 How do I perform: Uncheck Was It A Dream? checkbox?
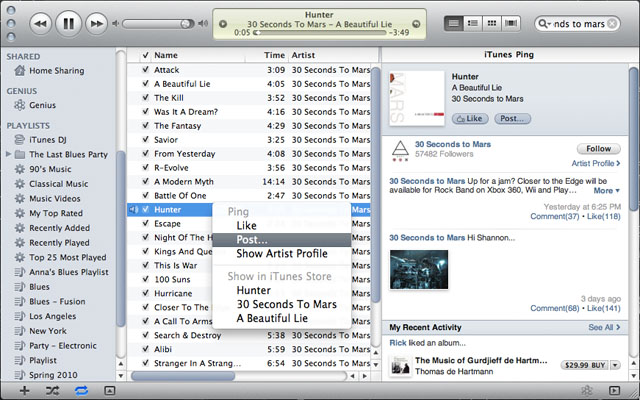pyautogui.click(x=145, y=111)
